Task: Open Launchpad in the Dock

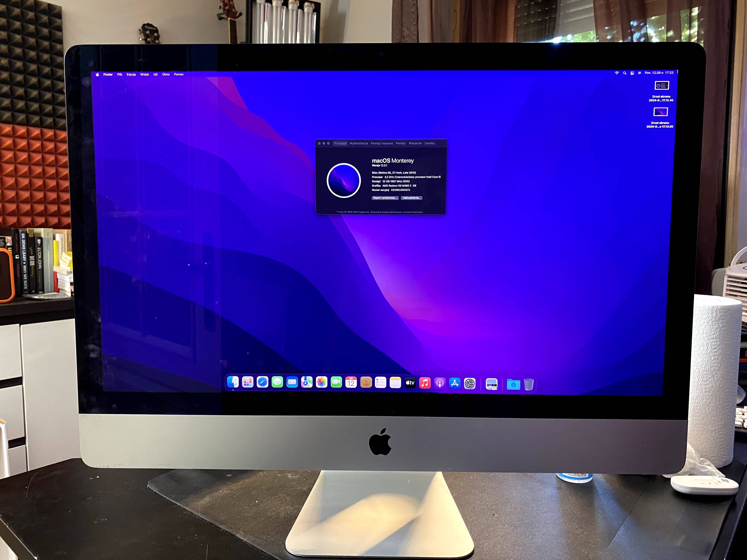Action: coord(248,382)
